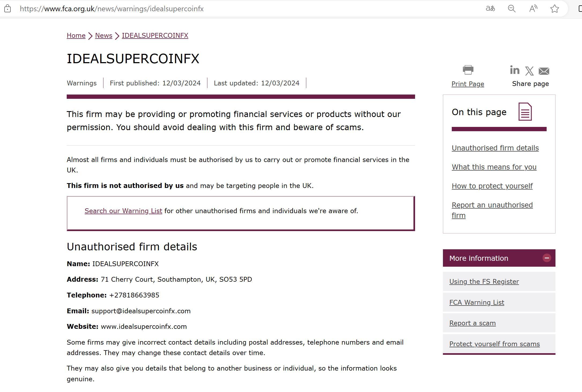The width and height of the screenshot is (582, 392).
Task: View site information via lock icon
Action: coord(8,9)
